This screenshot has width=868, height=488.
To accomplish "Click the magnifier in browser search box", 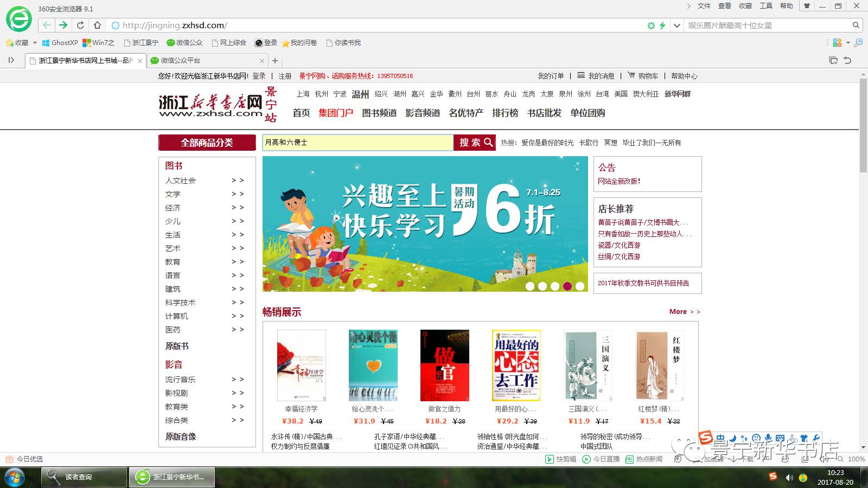I will click(856, 25).
